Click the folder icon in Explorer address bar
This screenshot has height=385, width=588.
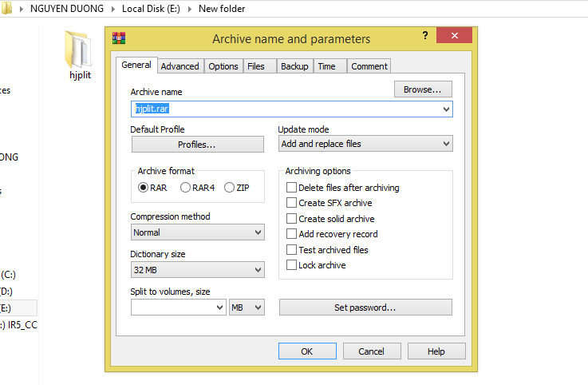(x=6, y=8)
